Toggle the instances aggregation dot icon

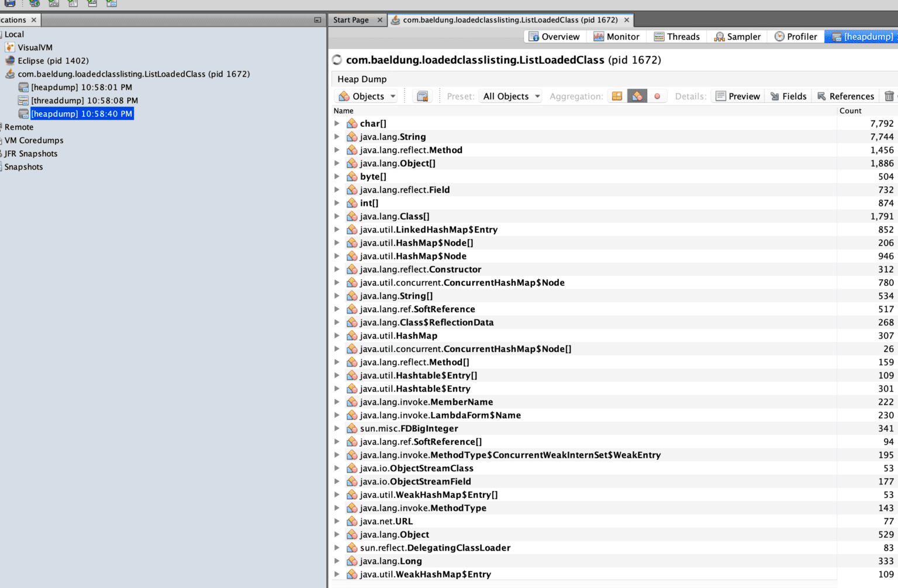coord(657,96)
